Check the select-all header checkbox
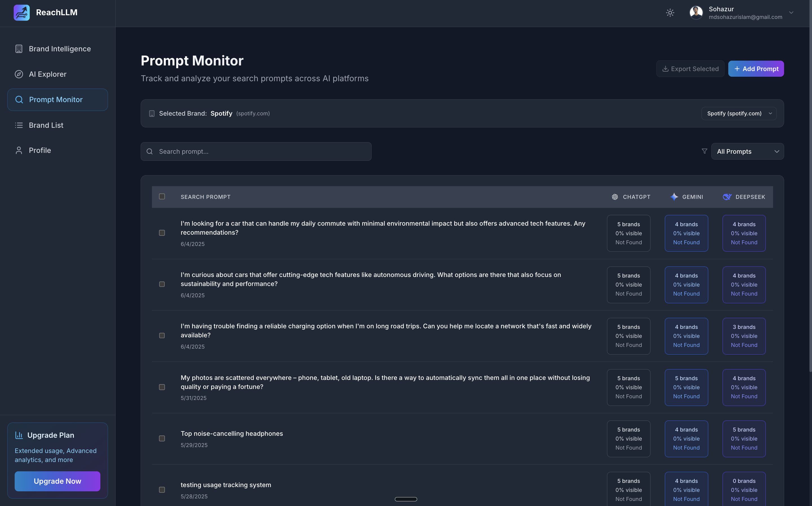Screen dimensions: 812x506 point(162,196)
